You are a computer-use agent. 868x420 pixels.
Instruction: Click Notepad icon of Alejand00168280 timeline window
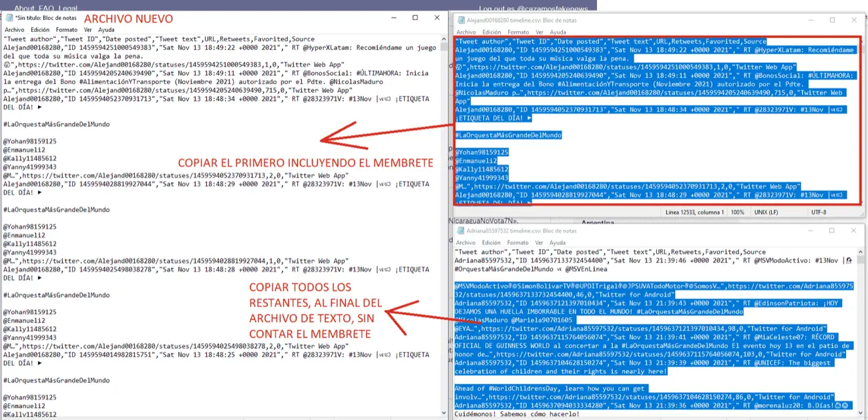click(460, 20)
